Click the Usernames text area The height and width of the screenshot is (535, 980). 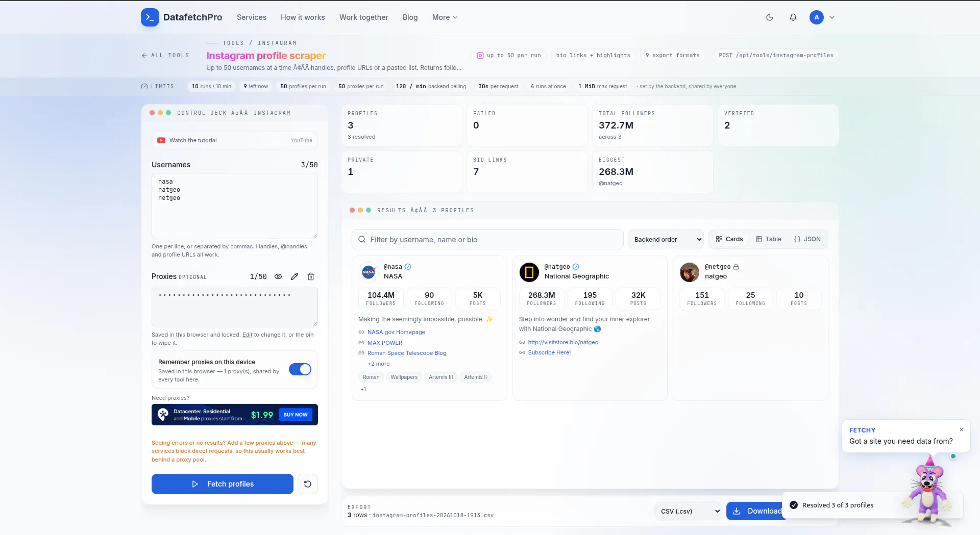235,206
